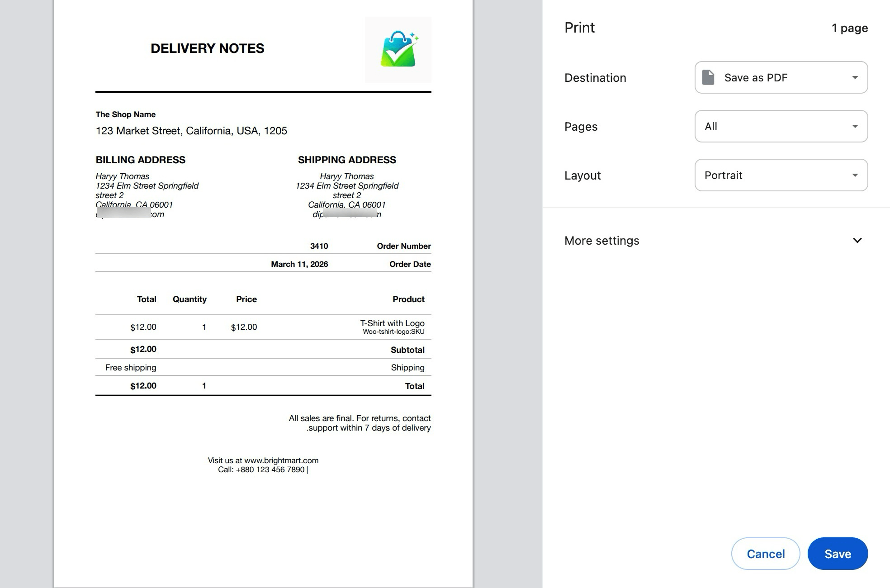Open the Pages selector showing All
The image size is (890, 588).
click(780, 126)
